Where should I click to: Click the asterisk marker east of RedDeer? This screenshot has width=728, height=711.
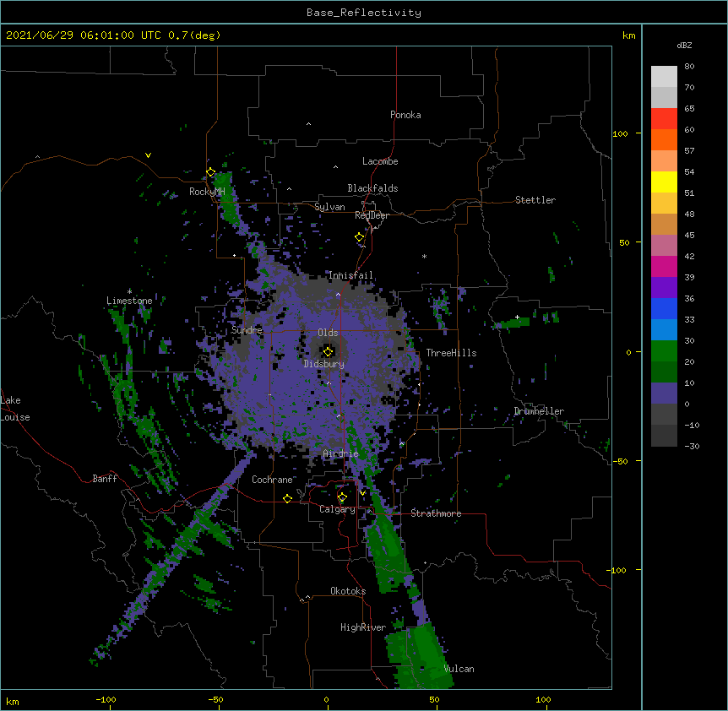[x=424, y=257]
